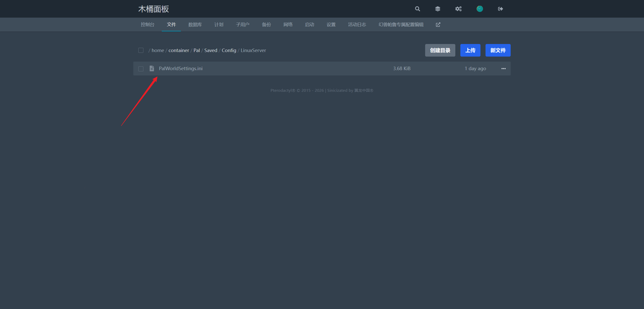The image size is (644, 309).
Task: Click the Pterodactyl® footer link
Action: click(283, 91)
